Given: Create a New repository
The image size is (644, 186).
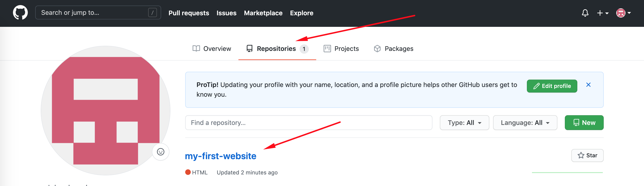Looking at the screenshot, I should [584, 123].
